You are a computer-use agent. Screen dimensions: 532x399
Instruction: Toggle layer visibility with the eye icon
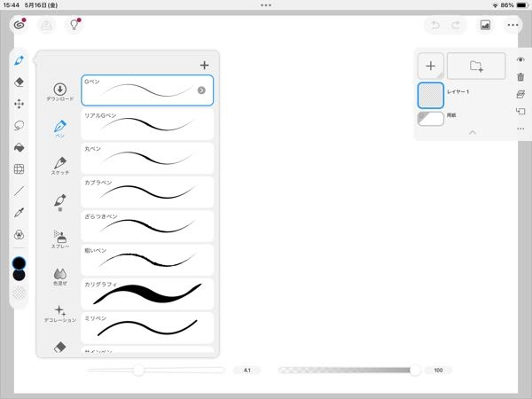click(520, 59)
